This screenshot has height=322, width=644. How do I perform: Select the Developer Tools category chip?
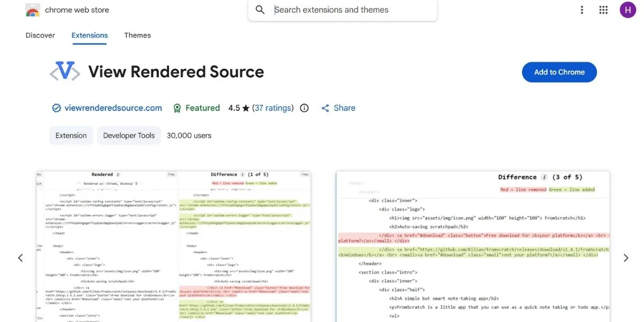(129, 135)
